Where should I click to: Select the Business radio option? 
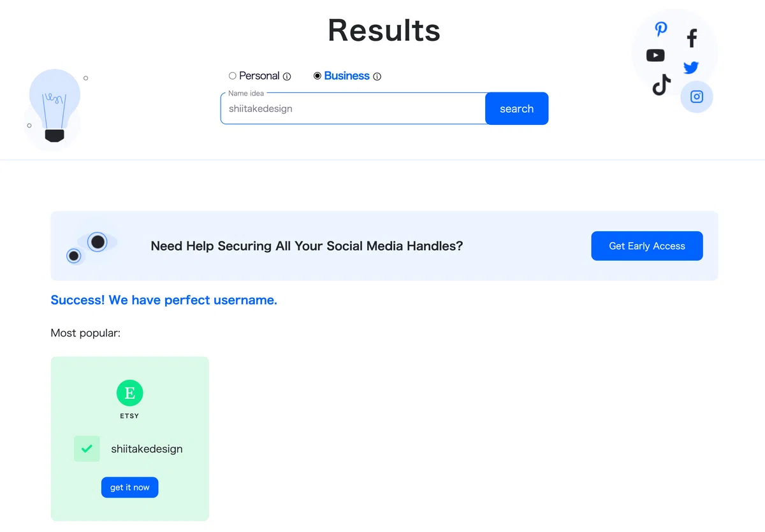tap(317, 76)
